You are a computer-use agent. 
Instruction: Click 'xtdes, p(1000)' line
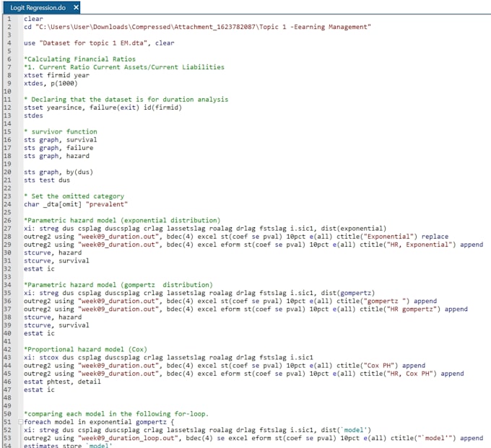[x=51, y=84]
